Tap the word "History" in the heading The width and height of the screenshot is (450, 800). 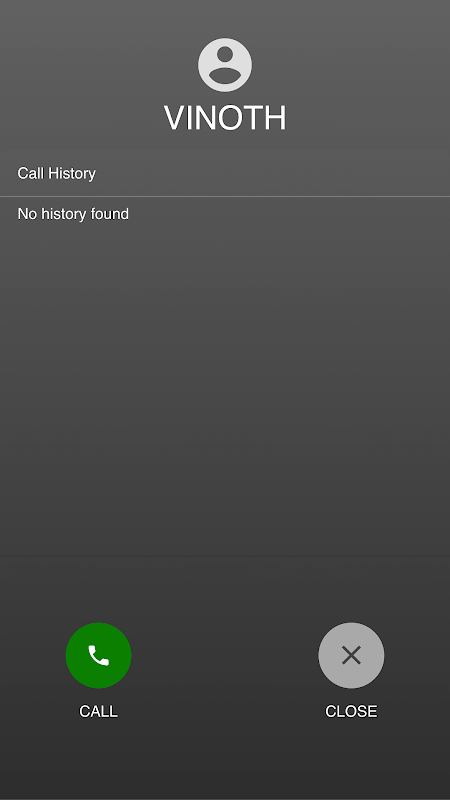72,173
